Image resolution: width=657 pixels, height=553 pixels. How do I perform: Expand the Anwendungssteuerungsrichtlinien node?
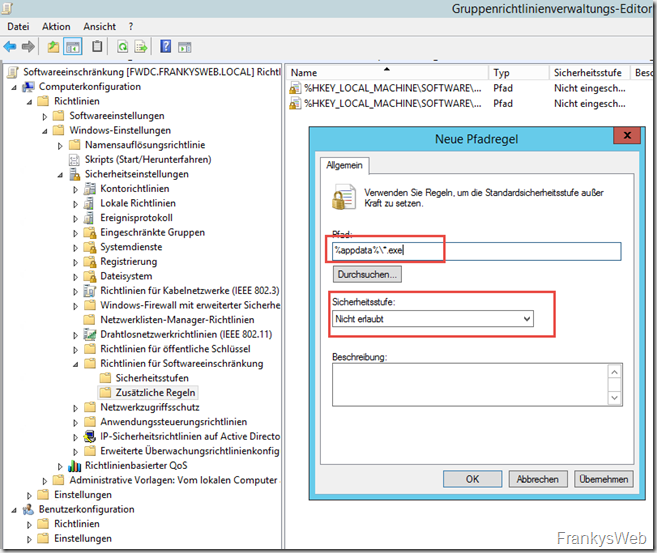(x=75, y=422)
